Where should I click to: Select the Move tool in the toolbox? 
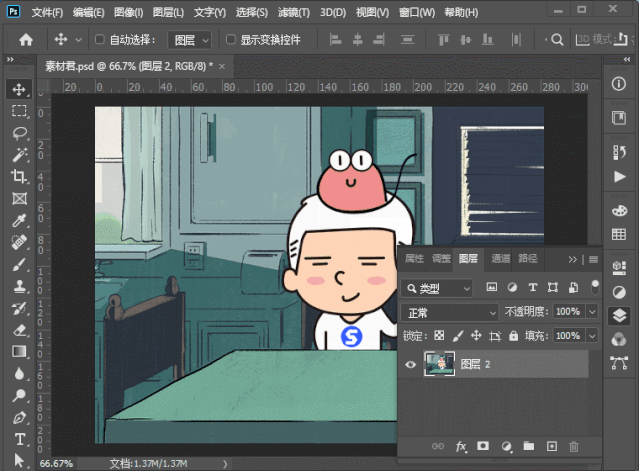[x=19, y=89]
